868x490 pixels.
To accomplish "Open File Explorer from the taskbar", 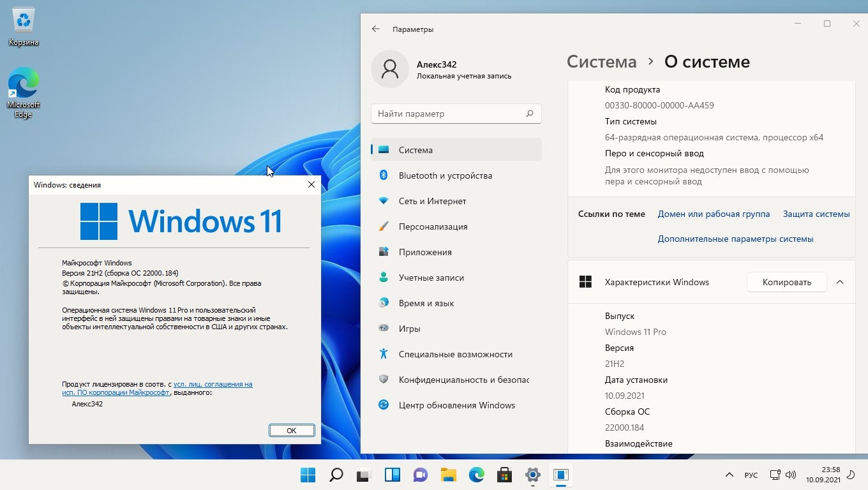I will [x=448, y=475].
